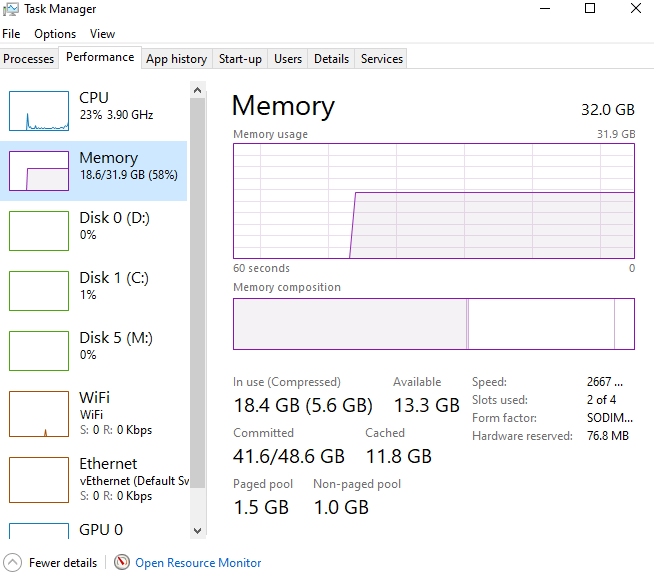Screen dimensions: 654x580
Task: Select the GPU 0 performance item
Action: pos(101,529)
